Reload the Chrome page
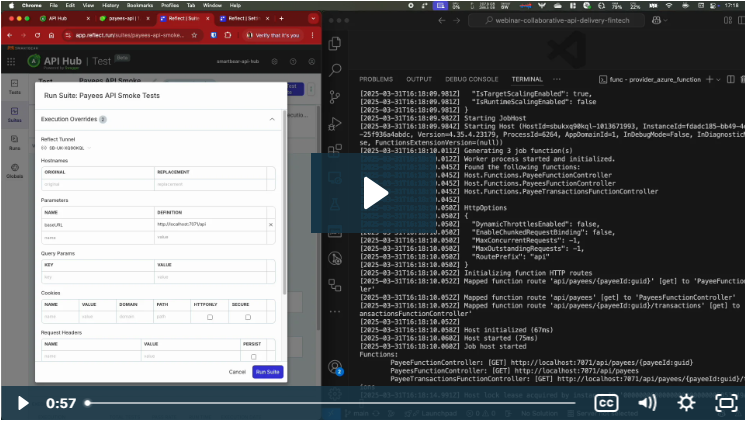The width and height of the screenshot is (745, 422). pos(38,35)
